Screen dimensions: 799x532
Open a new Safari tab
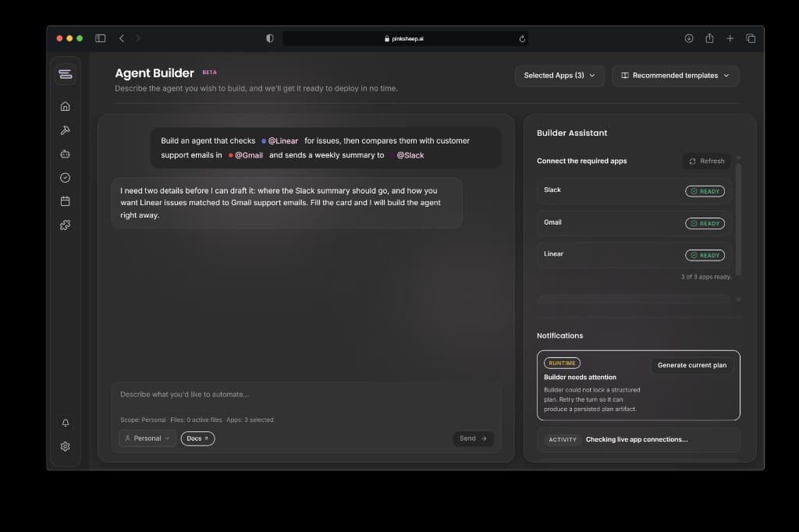[x=730, y=37]
